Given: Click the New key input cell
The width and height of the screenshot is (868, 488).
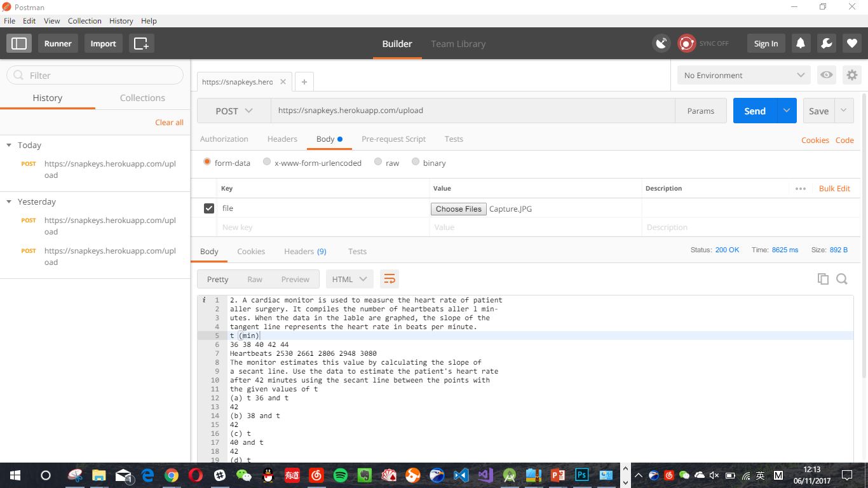Looking at the screenshot, I should [323, 227].
